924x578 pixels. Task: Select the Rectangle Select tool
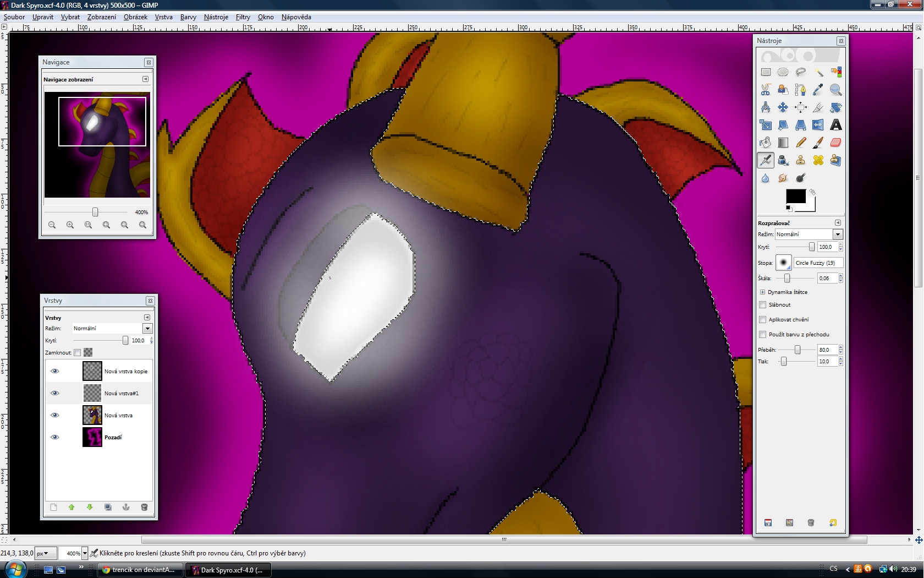click(766, 72)
